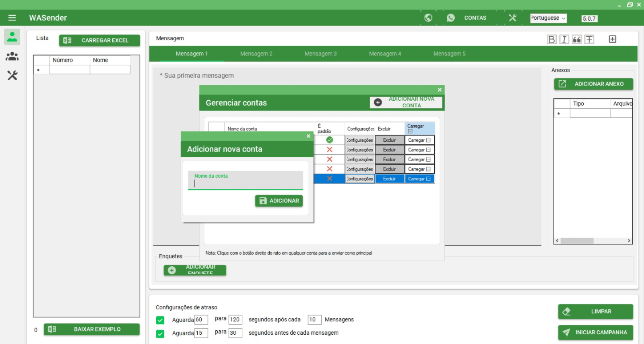Close the Adicionar nova conta dialog
Image resolution: width=644 pixels, height=344 pixels.
[x=308, y=136]
